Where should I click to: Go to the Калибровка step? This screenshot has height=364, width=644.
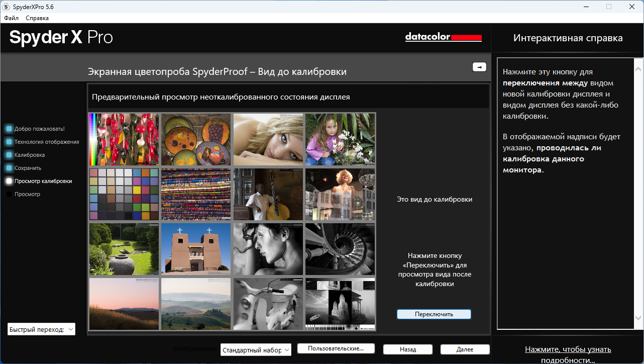tap(30, 155)
